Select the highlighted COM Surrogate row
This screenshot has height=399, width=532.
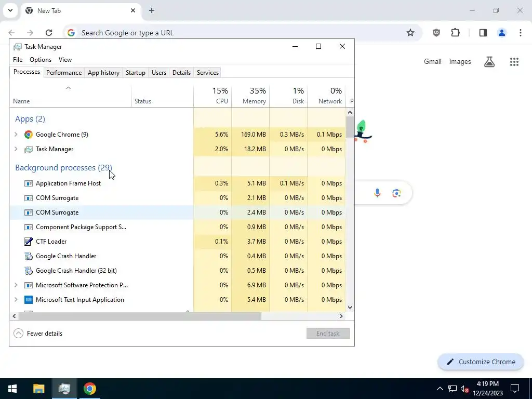coord(178,212)
